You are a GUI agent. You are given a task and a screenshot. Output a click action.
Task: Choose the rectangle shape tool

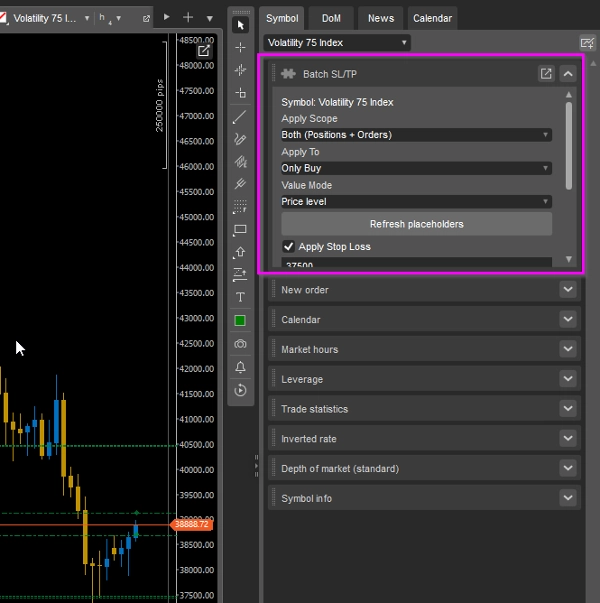(240, 230)
